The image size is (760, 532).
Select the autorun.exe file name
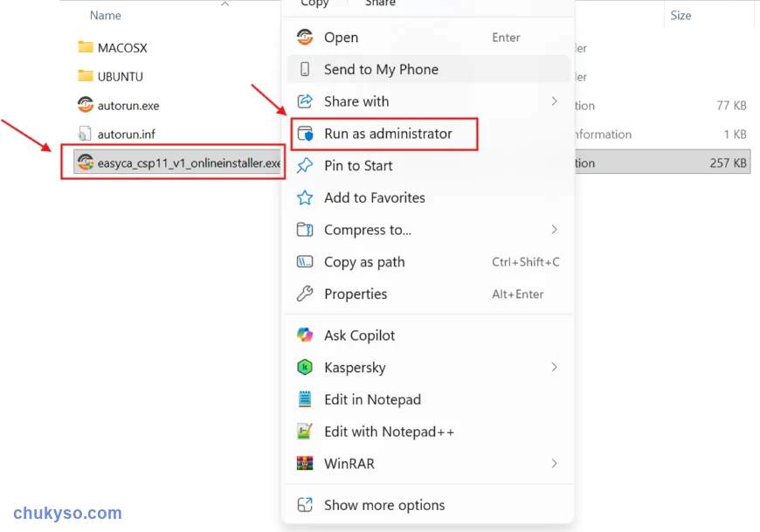point(128,106)
